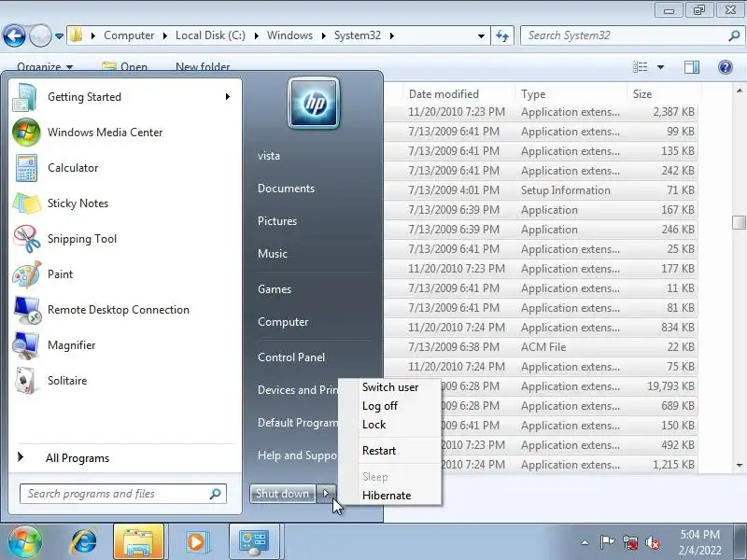Screen dimensions: 747x560
Task: Start Solitaire game
Action: 125,381
